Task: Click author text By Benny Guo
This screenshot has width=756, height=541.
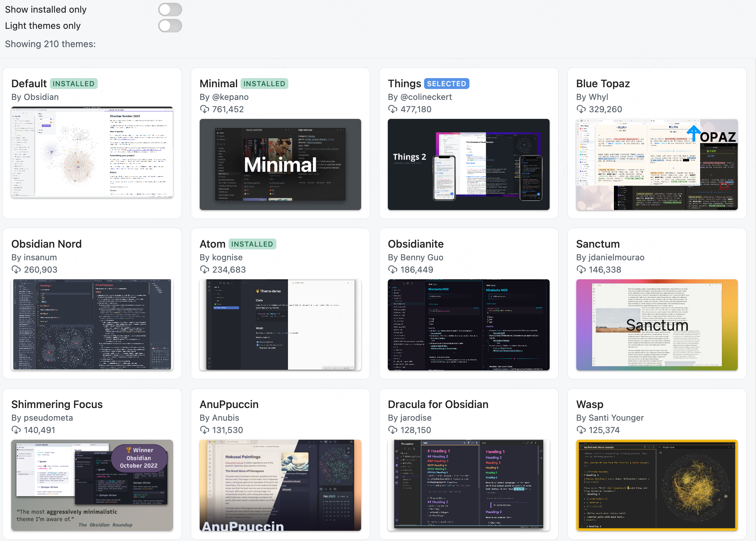Action: [x=416, y=257]
